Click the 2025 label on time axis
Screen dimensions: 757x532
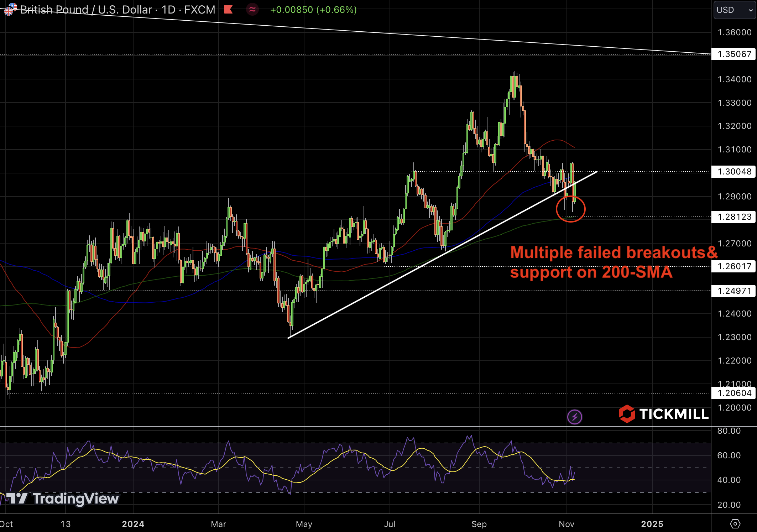(652, 524)
